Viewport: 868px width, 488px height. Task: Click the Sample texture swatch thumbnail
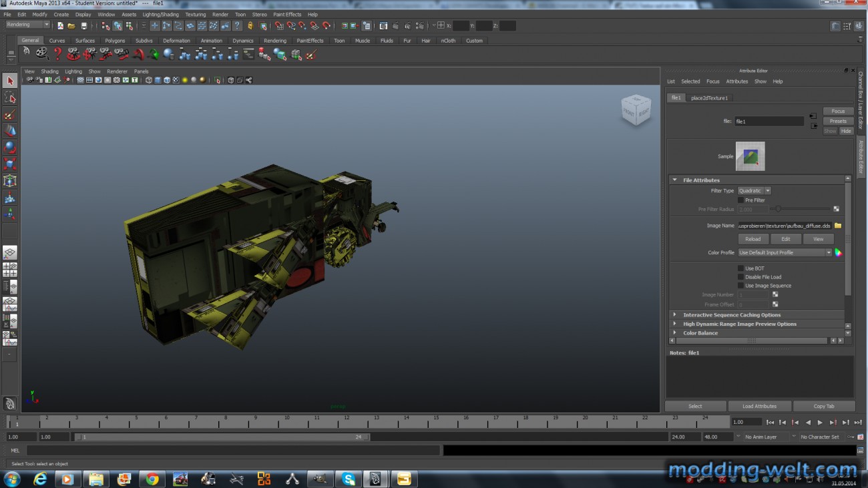click(x=750, y=156)
